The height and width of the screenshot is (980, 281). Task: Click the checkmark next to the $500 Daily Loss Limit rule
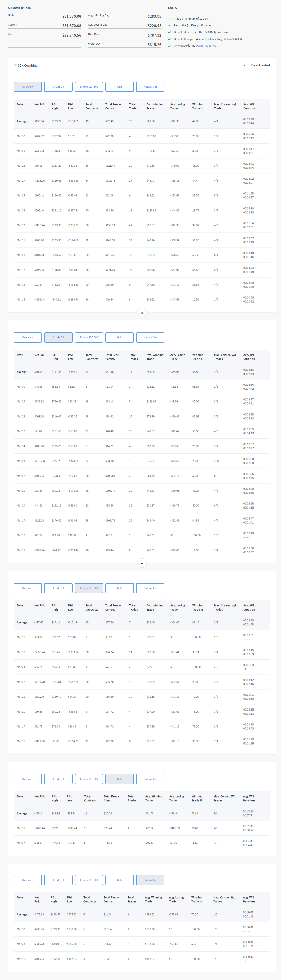(x=170, y=32)
